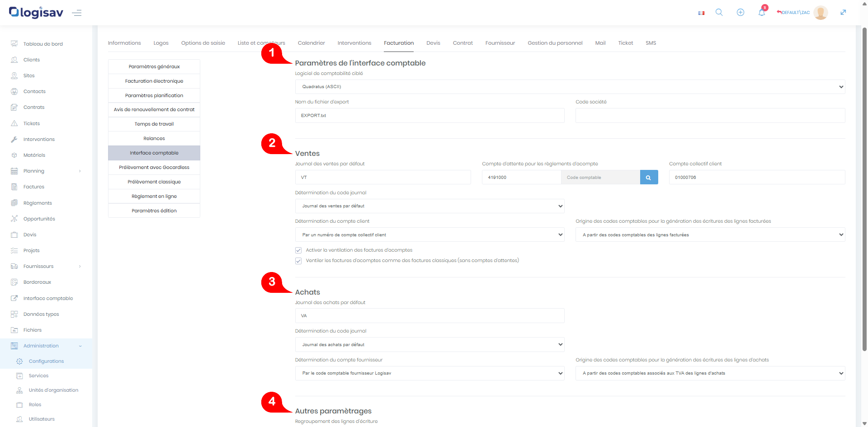Open Détermination du compte fournisseur dropdown
Image resolution: width=868 pixels, height=427 pixels.
tap(429, 373)
